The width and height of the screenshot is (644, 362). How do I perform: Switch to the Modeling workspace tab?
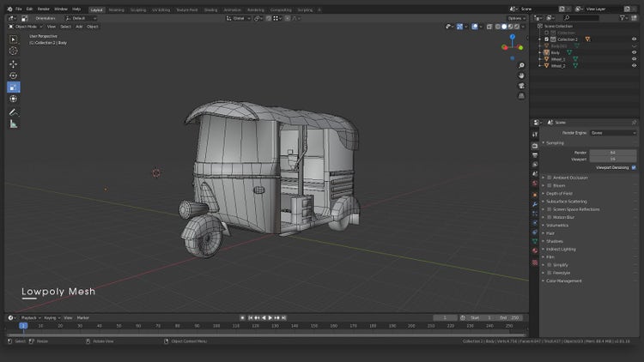[116, 9]
